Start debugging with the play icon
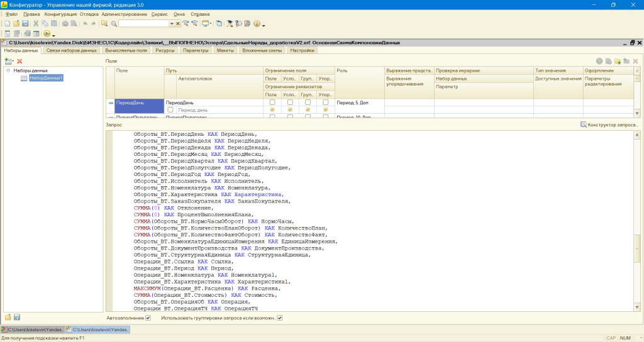This screenshot has height=342, width=644. [x=47, y=34]
